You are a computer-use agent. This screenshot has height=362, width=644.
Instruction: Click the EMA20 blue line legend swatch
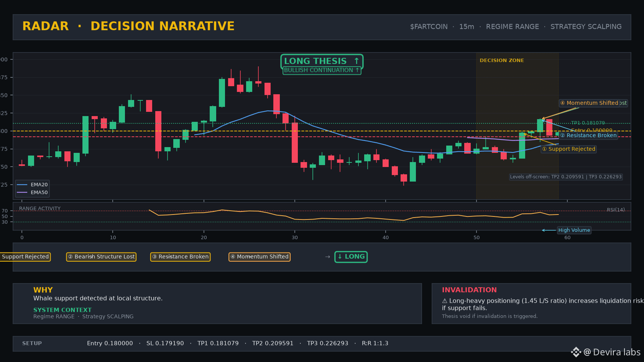(22, 185)
